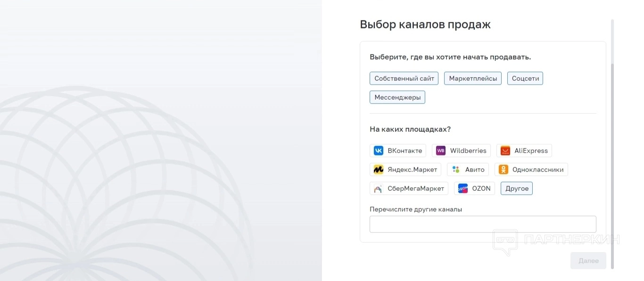
Task: Click the orange Одноклассники icon
Action: 504,170
